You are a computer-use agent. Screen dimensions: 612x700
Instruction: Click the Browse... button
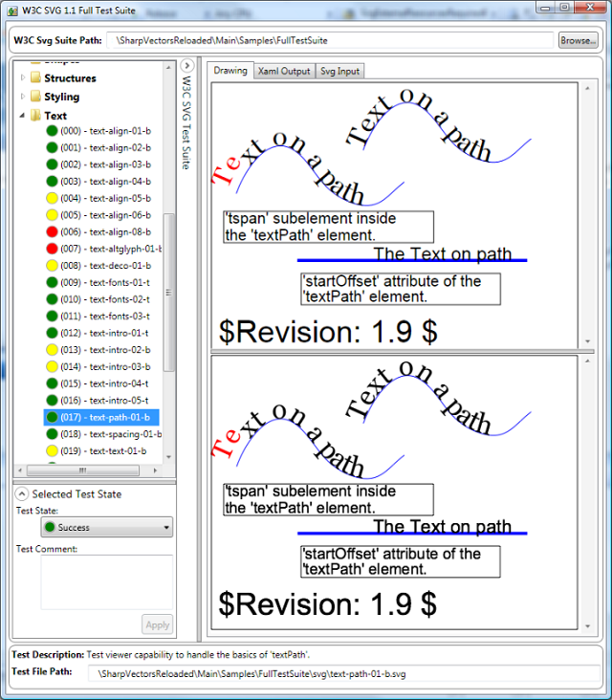point(579,40)
